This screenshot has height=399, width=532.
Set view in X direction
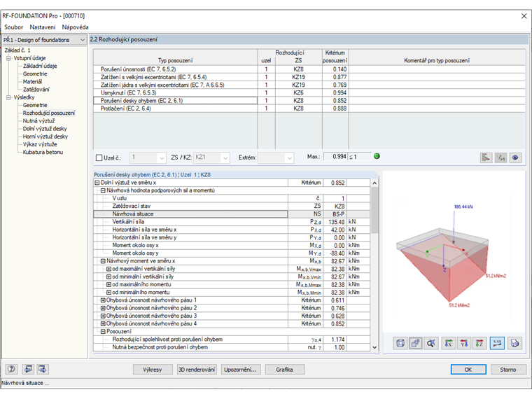(449, 344)
